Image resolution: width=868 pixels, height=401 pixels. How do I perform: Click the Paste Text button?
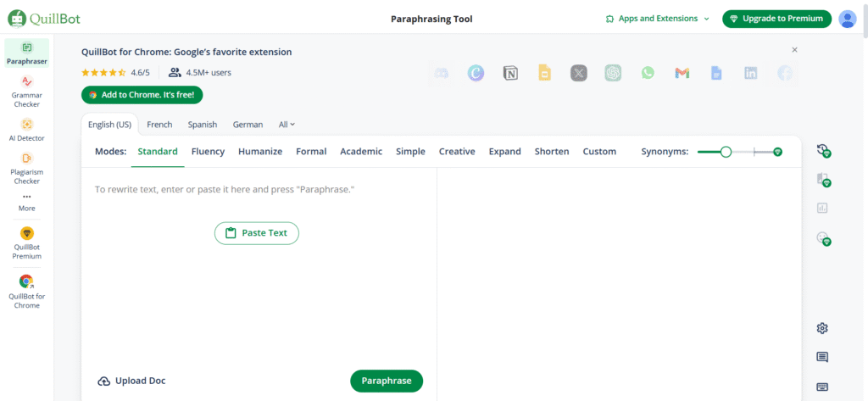click(x=257, y=233)
